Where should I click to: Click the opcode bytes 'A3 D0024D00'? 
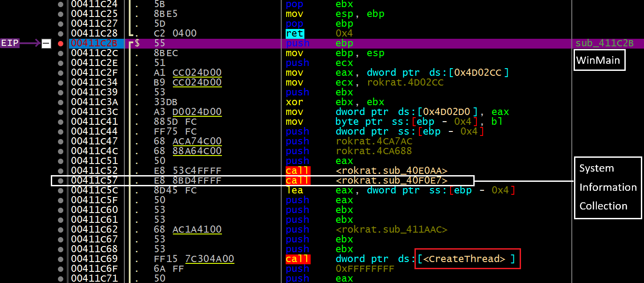188,112
